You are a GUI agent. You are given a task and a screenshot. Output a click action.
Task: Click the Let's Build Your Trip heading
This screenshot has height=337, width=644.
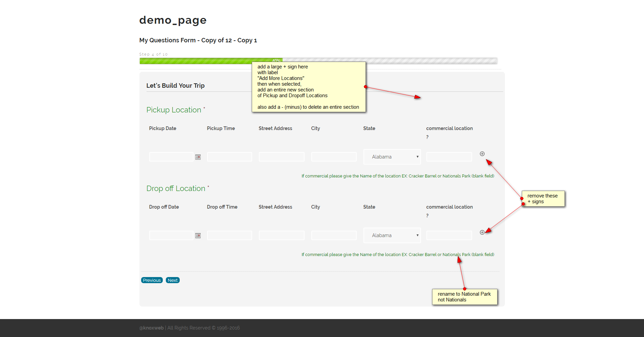click(176, 86)
